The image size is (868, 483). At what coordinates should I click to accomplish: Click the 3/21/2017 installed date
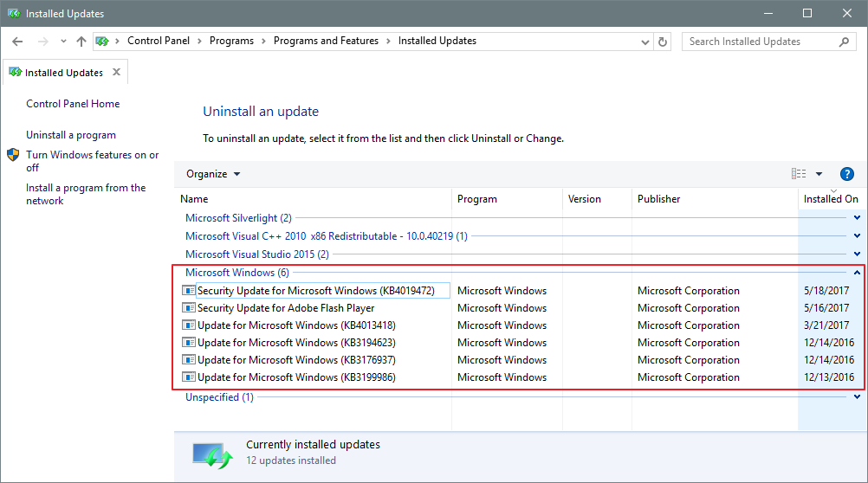(826, 325)
